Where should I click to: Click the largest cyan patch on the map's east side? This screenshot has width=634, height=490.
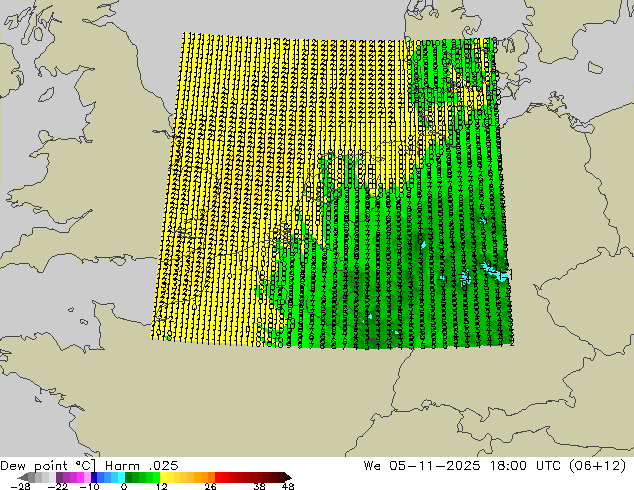(496, 272)
